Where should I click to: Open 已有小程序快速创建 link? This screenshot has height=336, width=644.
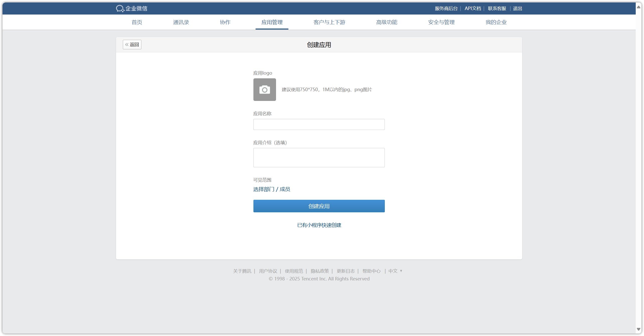point(319,225)
